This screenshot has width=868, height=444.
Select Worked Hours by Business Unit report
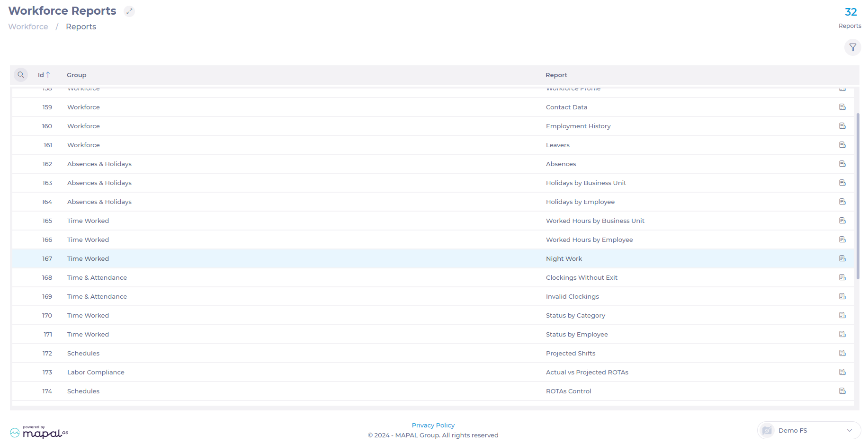595,221
